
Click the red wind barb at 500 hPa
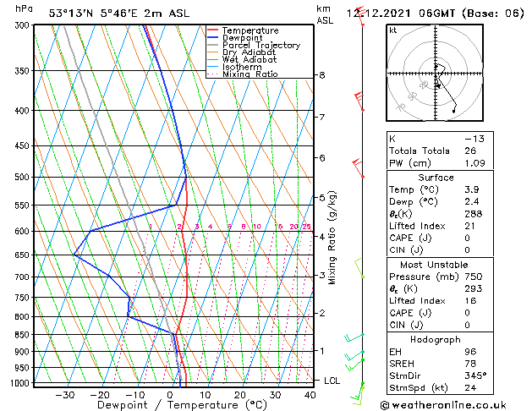(x=359, y=167)
